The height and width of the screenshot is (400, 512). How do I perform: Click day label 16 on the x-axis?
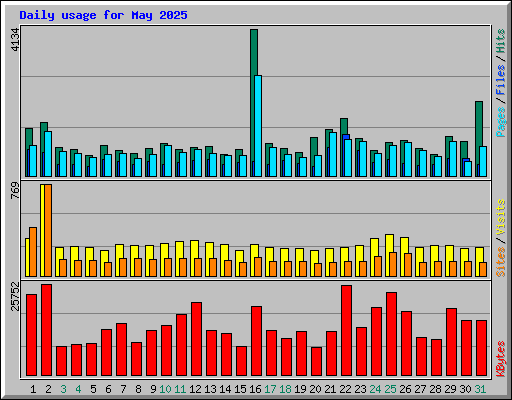[255, 389]
